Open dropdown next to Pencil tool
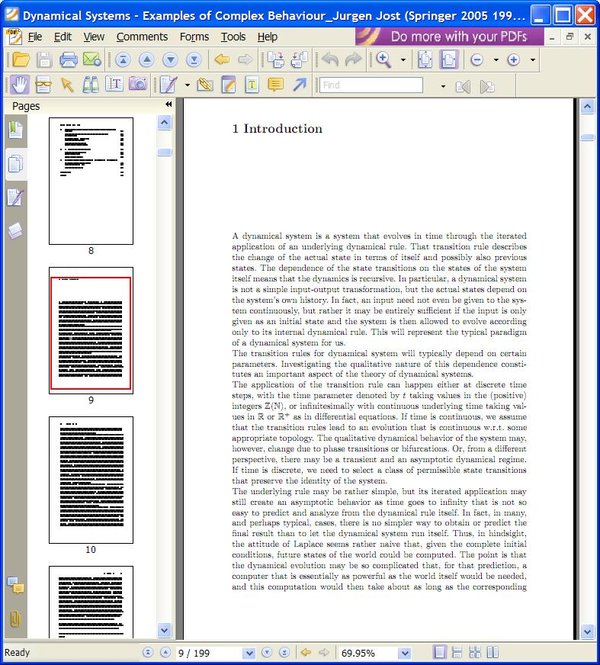This screenshot has height=665, width=600. (187, 85)
